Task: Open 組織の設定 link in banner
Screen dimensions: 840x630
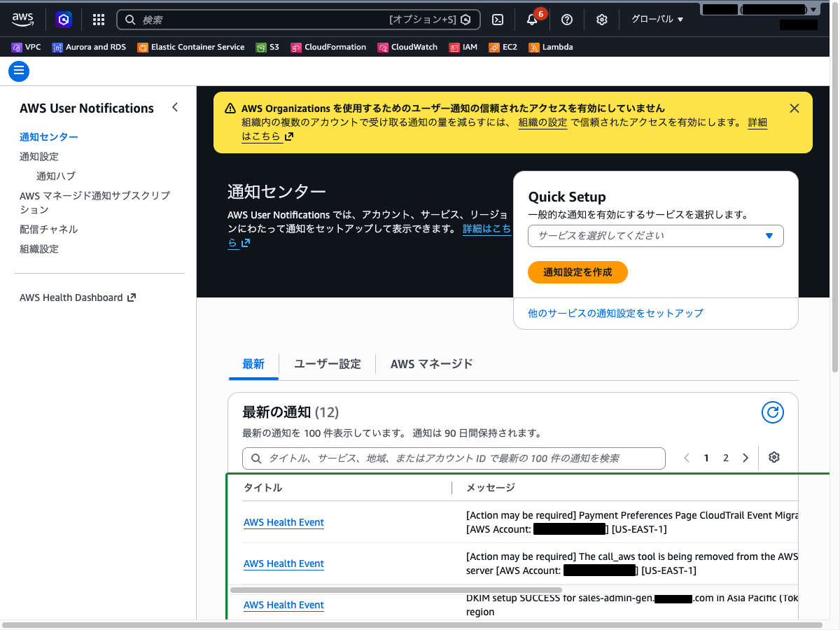Action: tap(542, 122)
